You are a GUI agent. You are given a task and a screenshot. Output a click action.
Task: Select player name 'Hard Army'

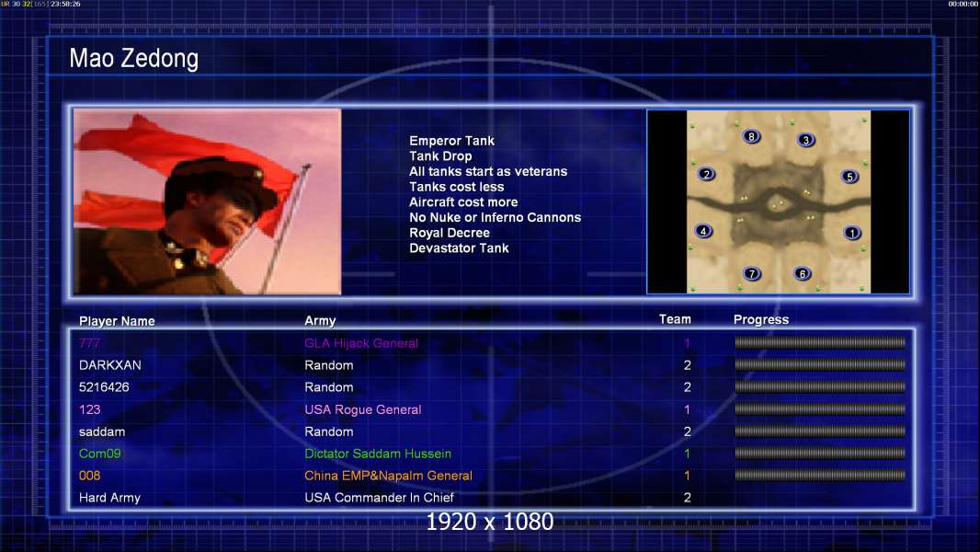(x=109, y=498)
